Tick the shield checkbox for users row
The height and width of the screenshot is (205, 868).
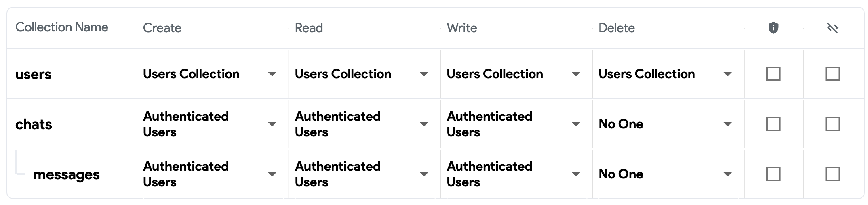773,74
